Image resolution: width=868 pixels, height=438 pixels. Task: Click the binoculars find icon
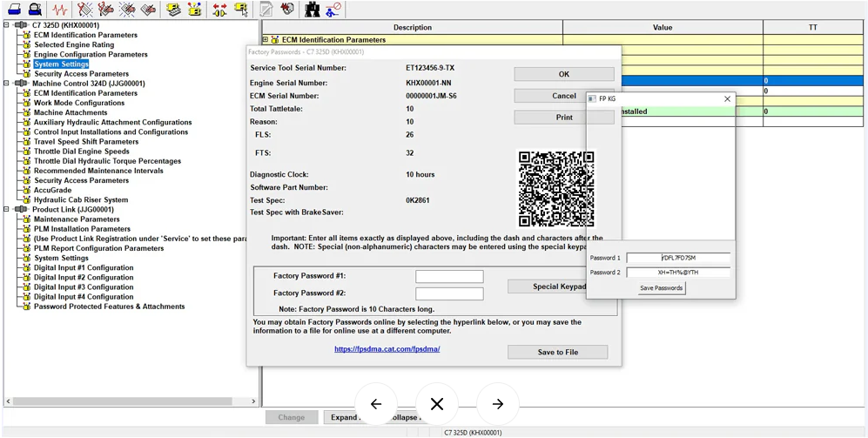tap(312, 10)
